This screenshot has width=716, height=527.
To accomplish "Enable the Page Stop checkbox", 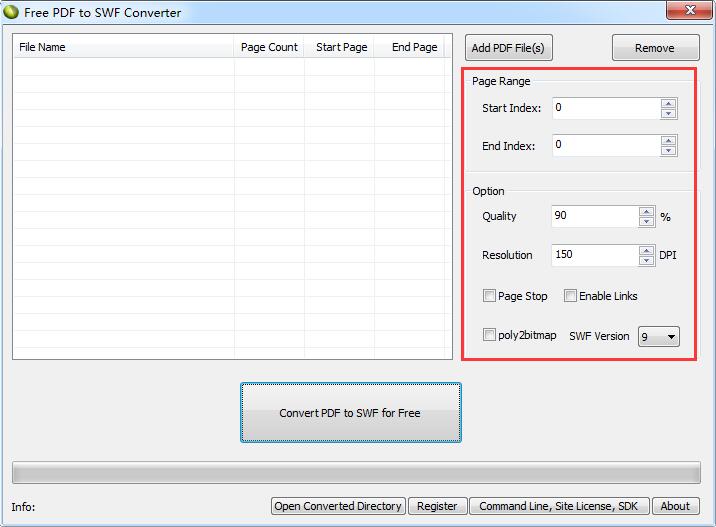I will (x=489, y=296).
